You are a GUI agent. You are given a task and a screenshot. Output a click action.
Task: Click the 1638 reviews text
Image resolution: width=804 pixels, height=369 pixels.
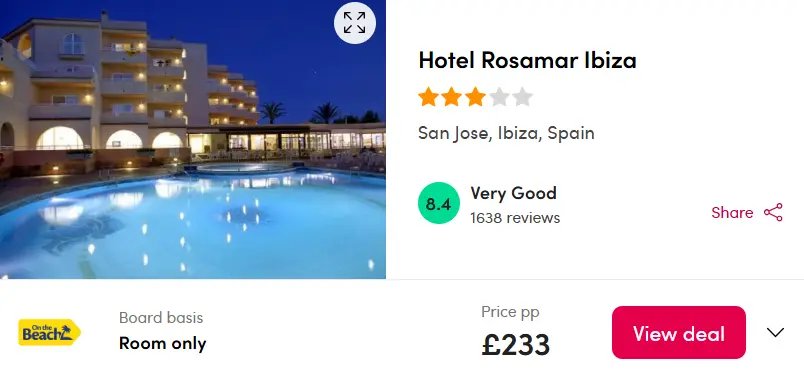coord(515,218)
